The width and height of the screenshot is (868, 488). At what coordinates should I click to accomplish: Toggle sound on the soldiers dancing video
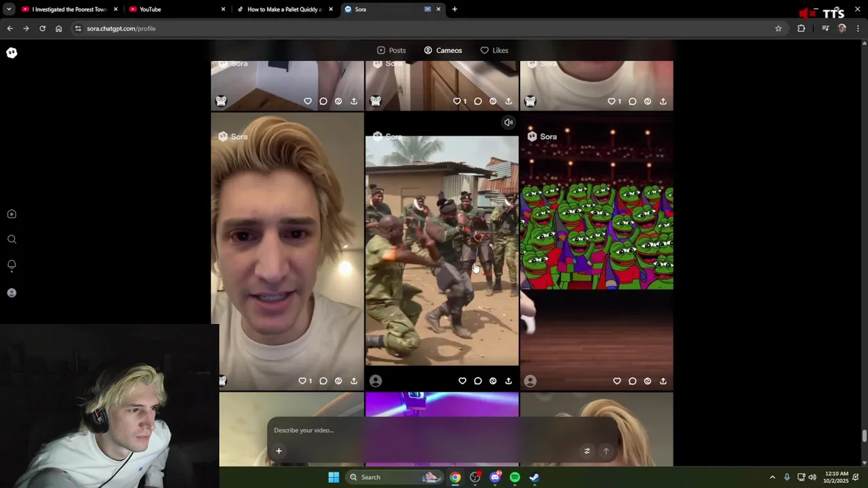508,123
